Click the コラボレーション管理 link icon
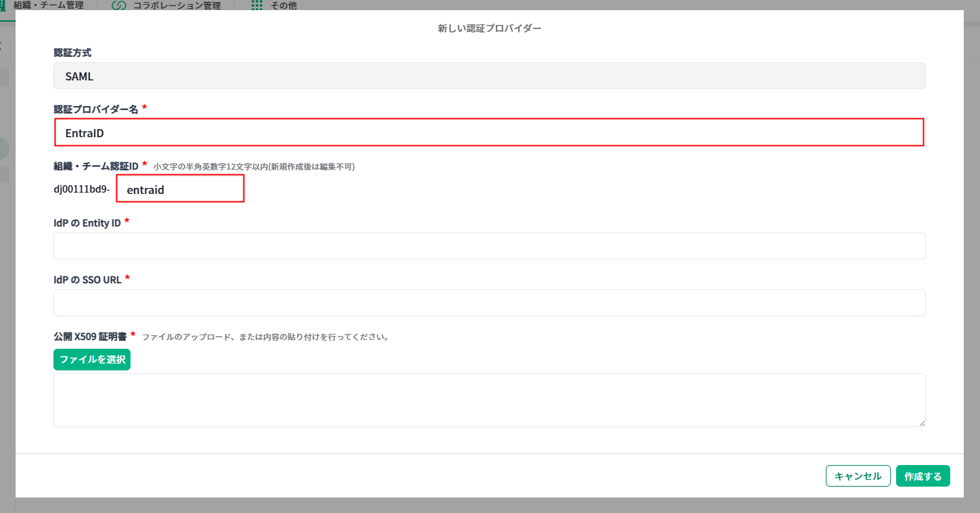The height and width of the screenshot is (513, 980). coord(119,5)
